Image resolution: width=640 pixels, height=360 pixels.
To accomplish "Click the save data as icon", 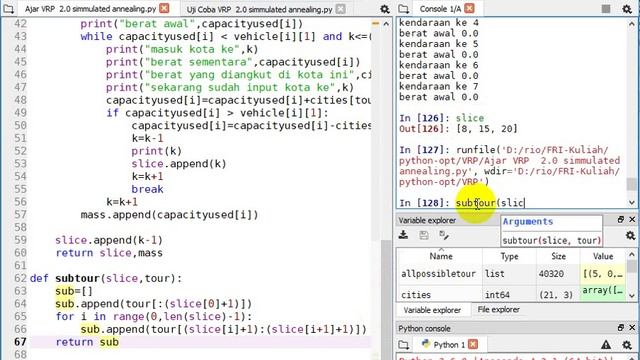I will click(444, 235).
